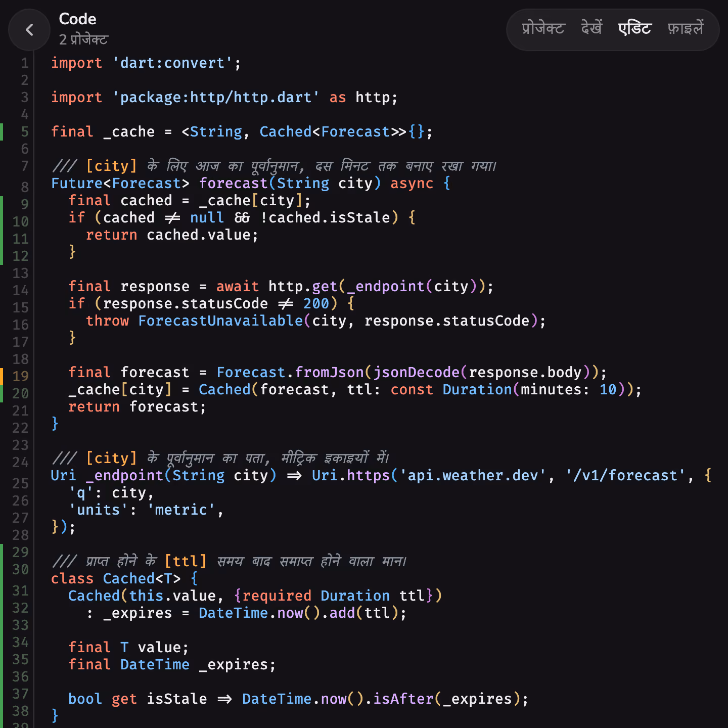728x728 pixels.
Task: Click line number 19 in the gutter
Action: pyautogui.click(x=20, y=377)
